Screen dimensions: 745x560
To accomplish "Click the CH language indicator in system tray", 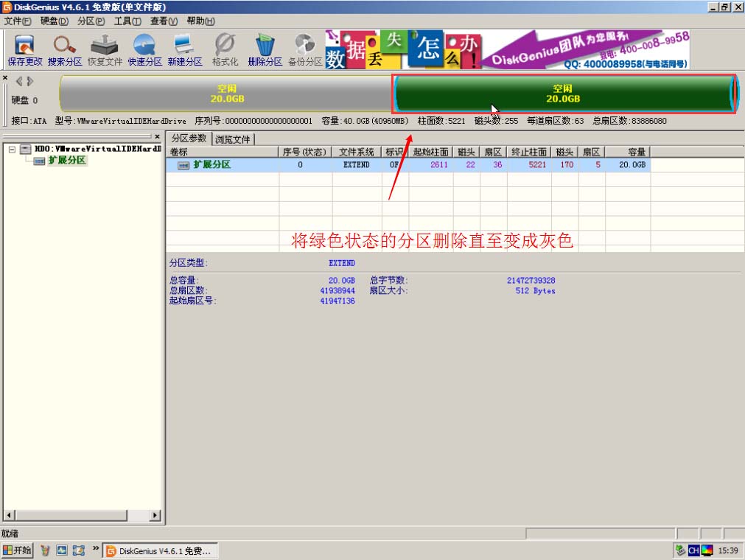I will pos(693,550).
